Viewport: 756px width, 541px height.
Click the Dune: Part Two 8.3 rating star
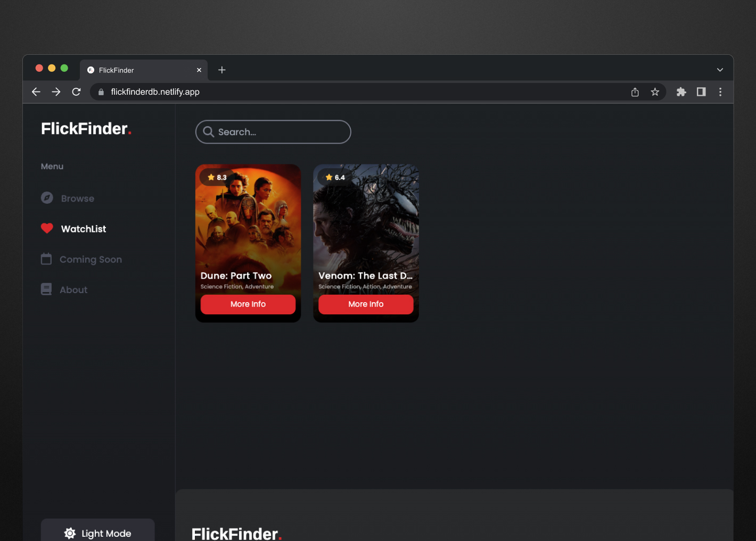pos(211,177)
